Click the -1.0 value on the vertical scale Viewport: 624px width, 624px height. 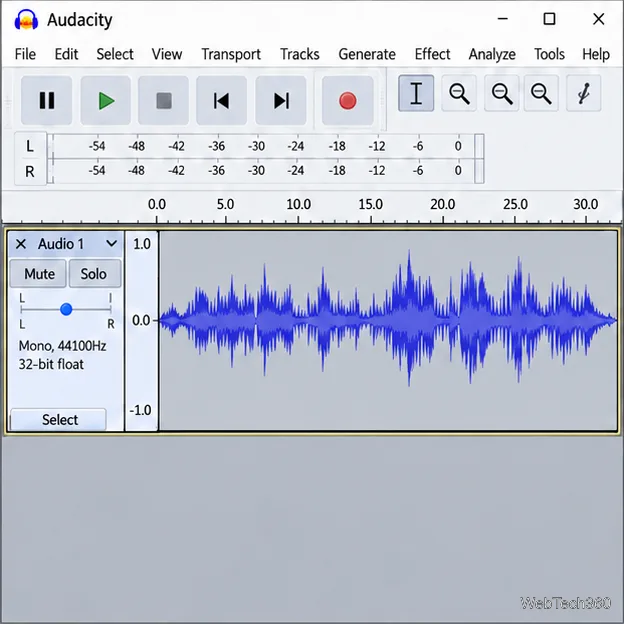coord(140,410)
